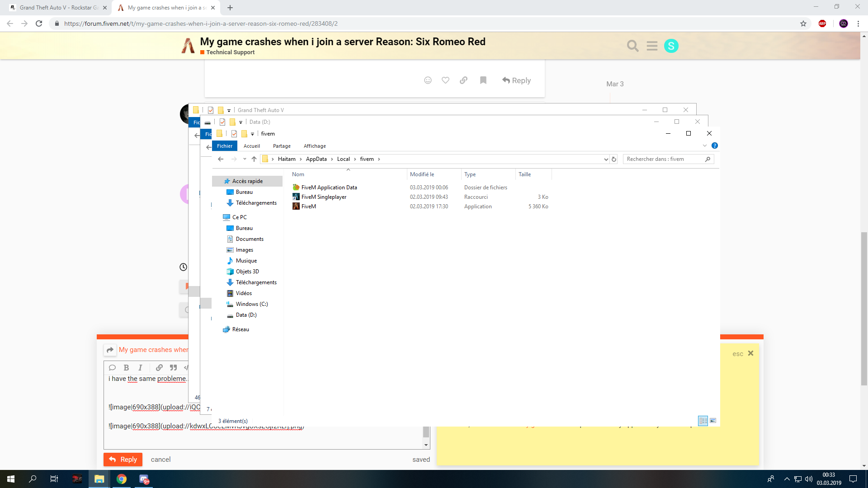Click the emoji reaction icon on post
This screenshot has height=488, width=868.
point(428,80)
